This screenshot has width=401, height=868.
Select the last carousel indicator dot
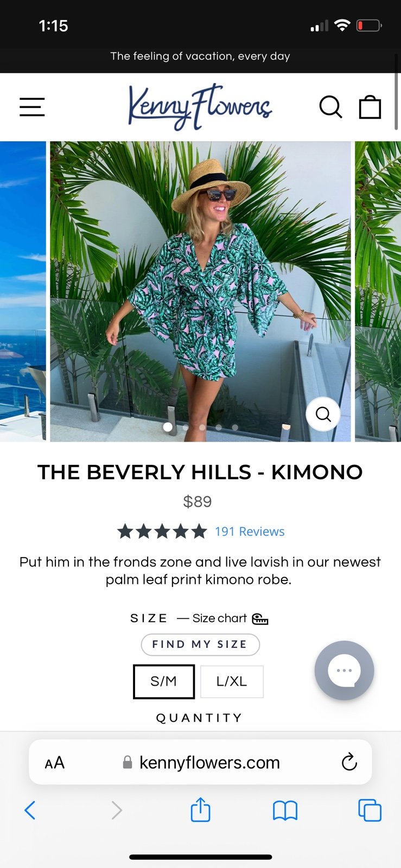(x=235, y=427)
